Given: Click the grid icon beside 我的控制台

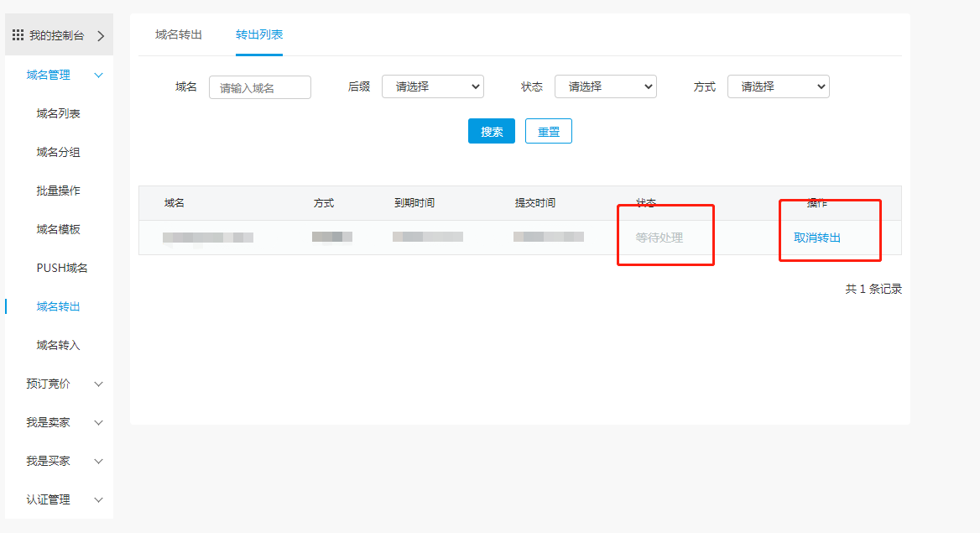Looking at the screenshot, I should (x=18, y=35).
